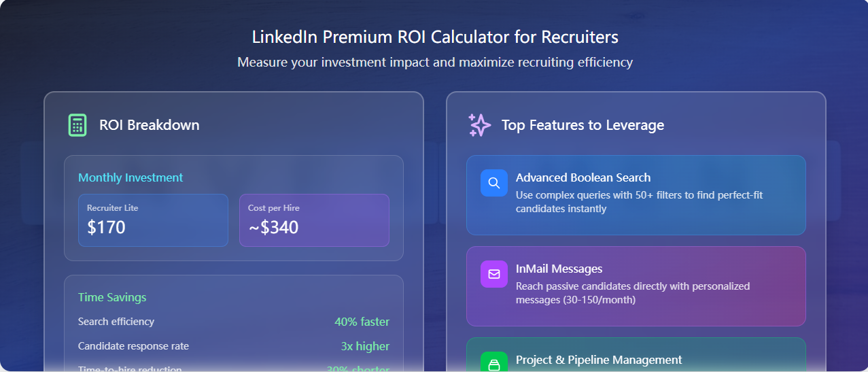Click the green Project & Pipeline icon

494,364
